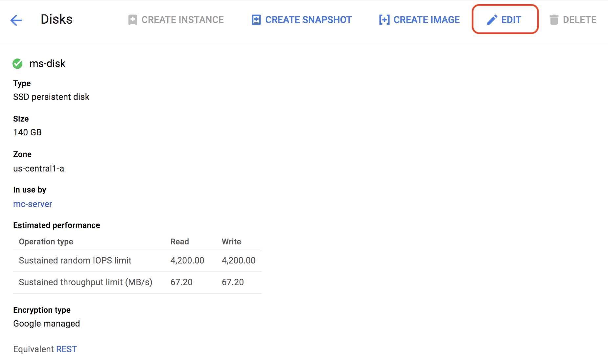This screenshot has width=608, height=364.
Task: Click the green status checkmark for ms-disk
Action: point(17,63)
